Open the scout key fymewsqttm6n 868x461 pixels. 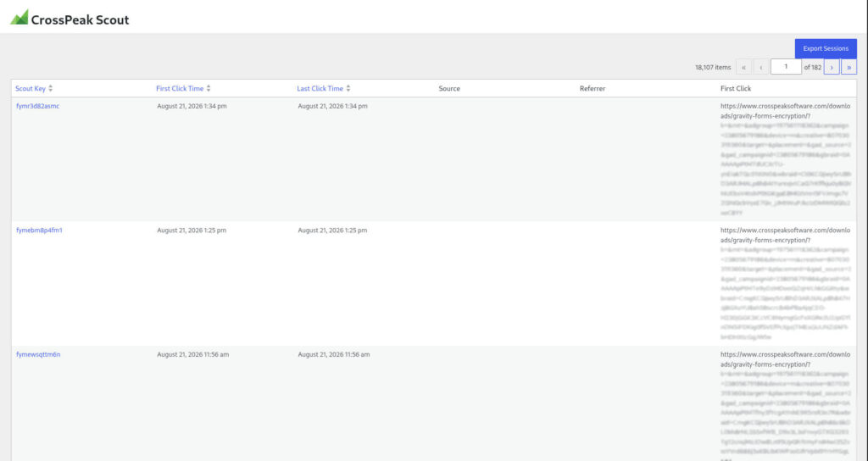coord(38,355)
